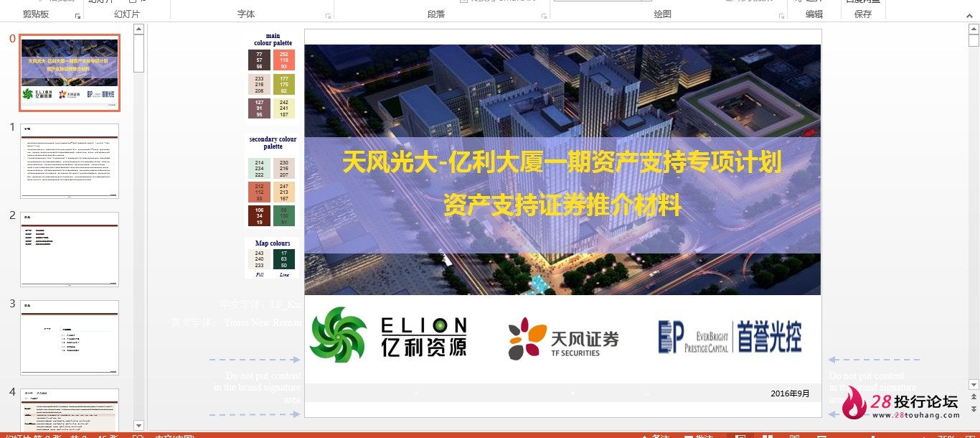The image size is (980, 438).
Task: Open the 剪贴板 group dialog launcher
Action: coord(77,15)
